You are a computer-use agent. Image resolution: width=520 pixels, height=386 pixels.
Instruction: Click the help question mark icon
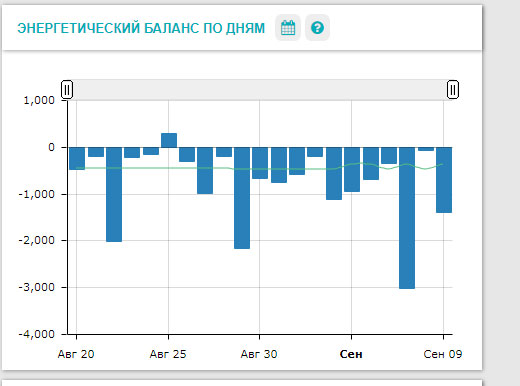[x=317, y=28]
